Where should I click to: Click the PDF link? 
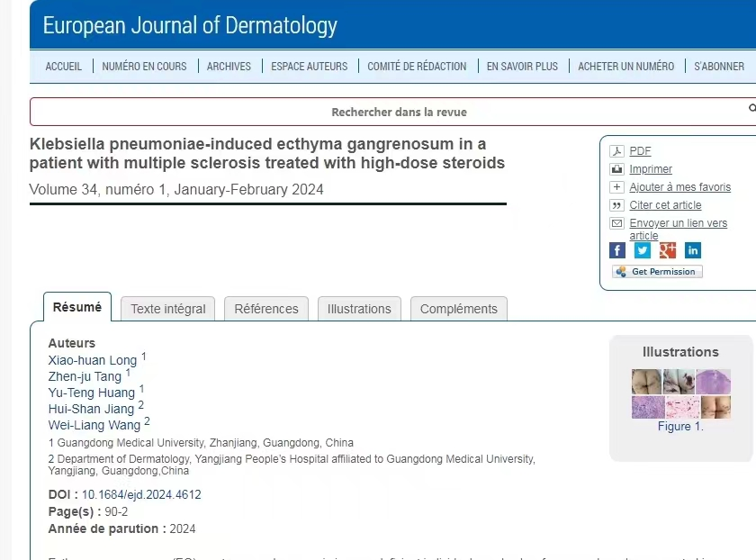point(640,151)
